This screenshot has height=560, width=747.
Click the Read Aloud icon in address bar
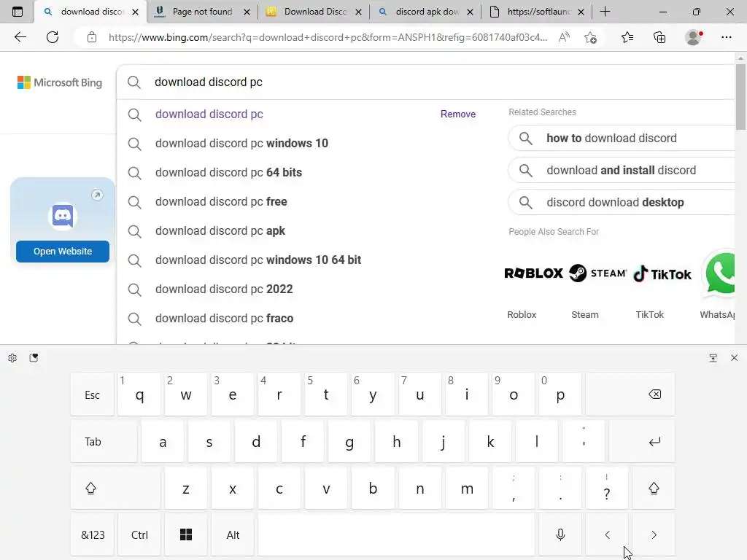coord(564,37)
